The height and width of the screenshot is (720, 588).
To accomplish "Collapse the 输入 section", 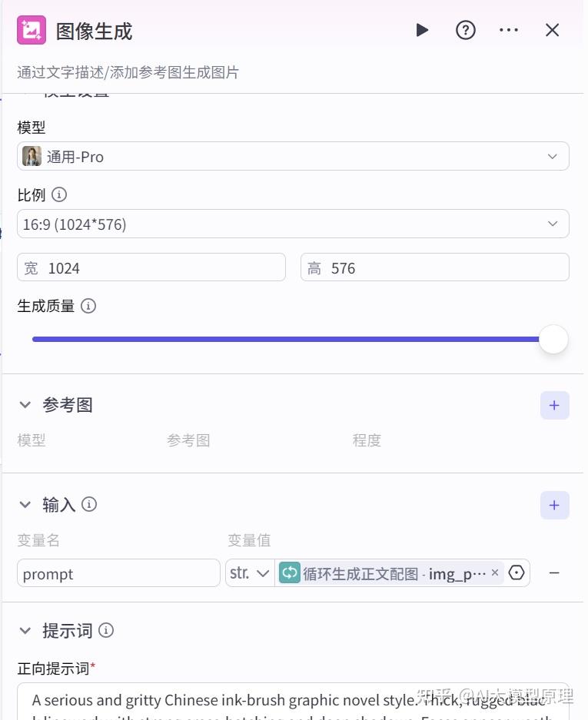I will [x=25, y=505].
